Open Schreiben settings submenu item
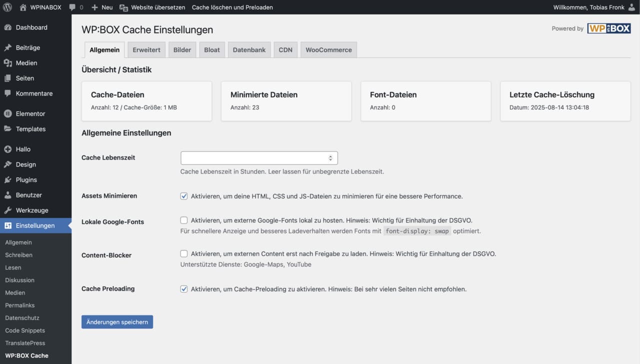The height and width of the screenshot is (364, 640). (x=18, y=255)
